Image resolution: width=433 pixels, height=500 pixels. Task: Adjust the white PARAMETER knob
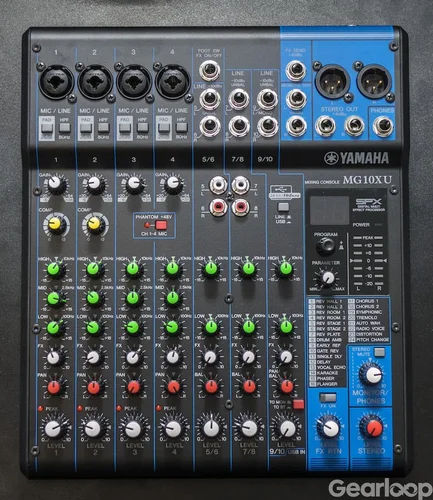coord(328,277)
